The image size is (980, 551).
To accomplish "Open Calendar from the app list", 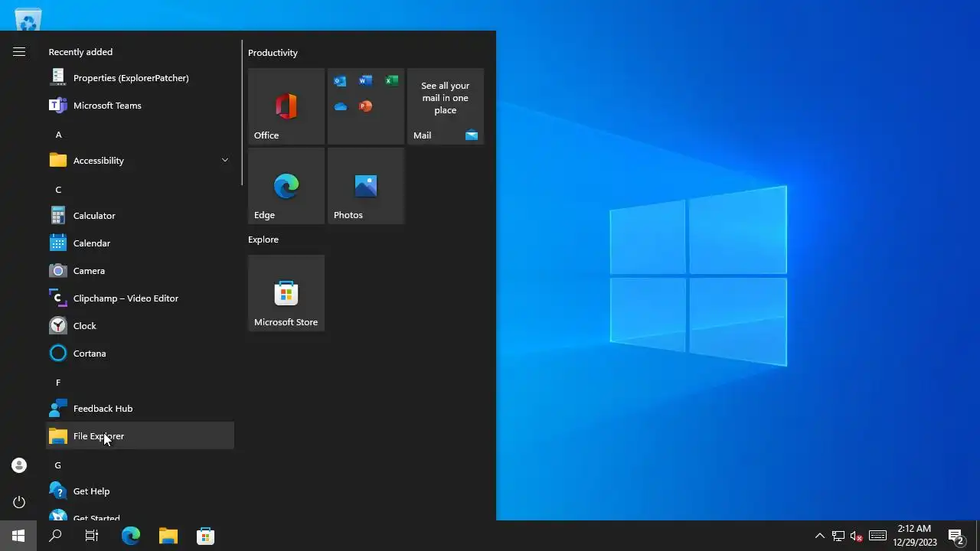I will point(140,243).
